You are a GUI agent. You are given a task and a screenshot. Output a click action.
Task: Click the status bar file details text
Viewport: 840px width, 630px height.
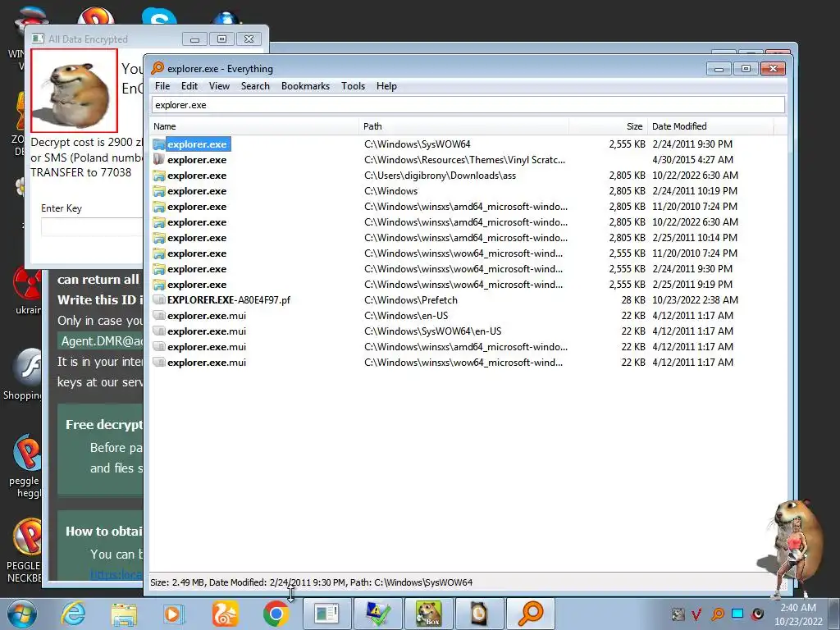point(311,582)
